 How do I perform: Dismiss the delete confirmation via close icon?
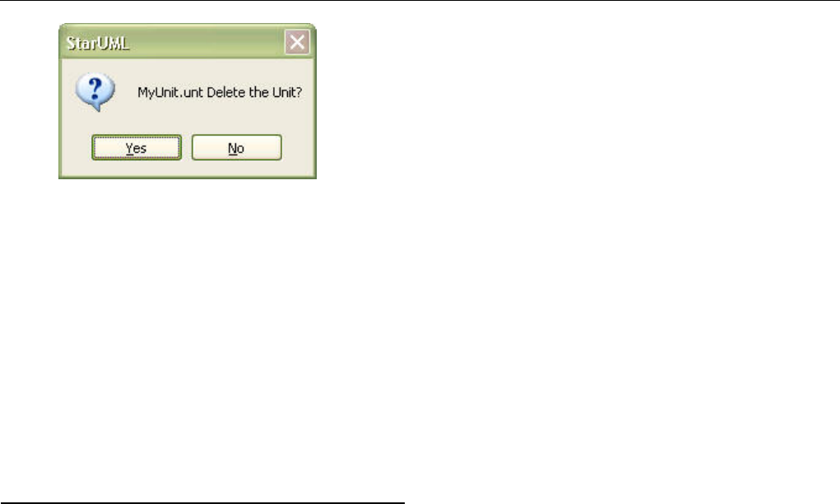(x=297, y=42)
